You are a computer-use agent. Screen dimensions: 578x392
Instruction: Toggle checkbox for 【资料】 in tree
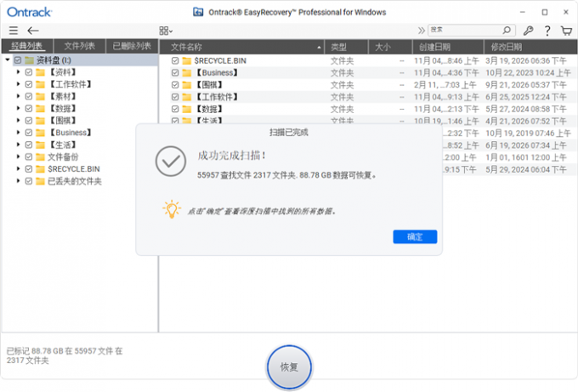click(29, 72)
